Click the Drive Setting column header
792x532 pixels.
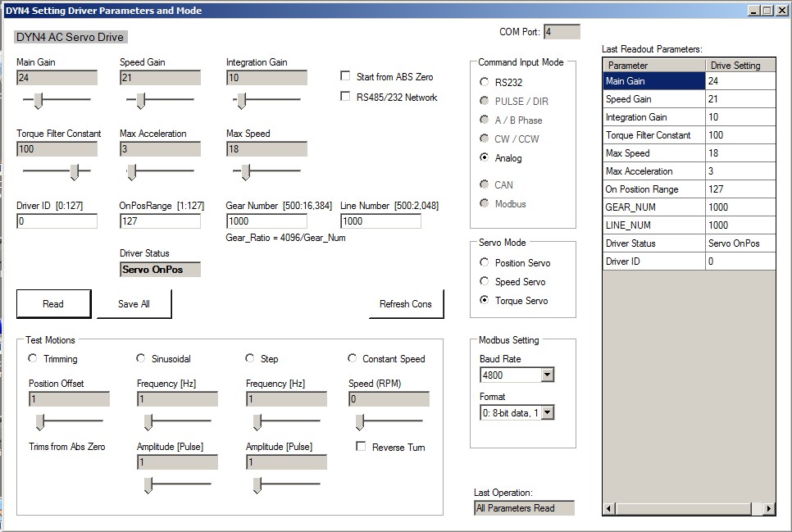pyautogui.click(x=740, y=66)
